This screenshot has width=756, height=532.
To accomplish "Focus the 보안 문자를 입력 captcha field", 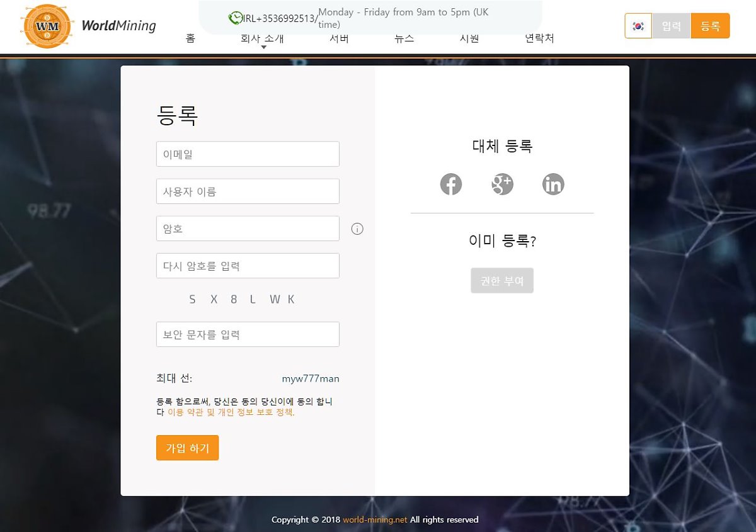I will (x=248, y=334).
